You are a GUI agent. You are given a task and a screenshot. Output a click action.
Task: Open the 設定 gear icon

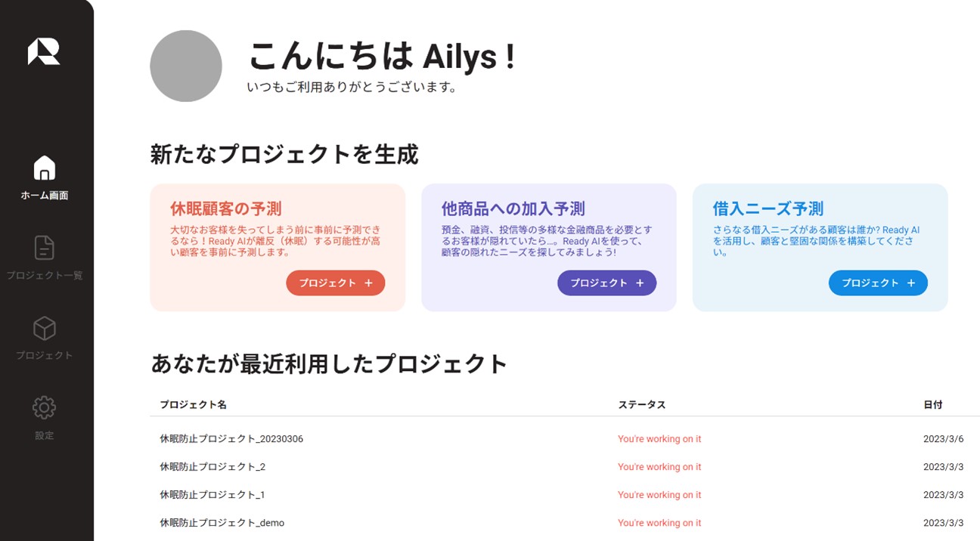[x=45, y=408]
